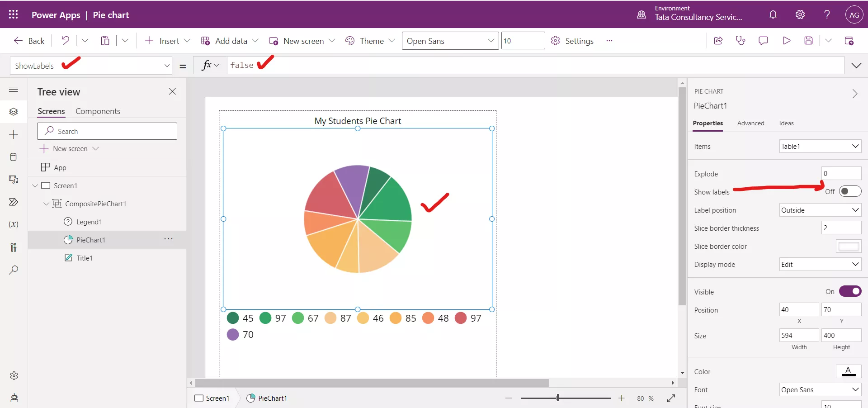Image resolution: width=868 pixels, height=408 pixels.
Task: Open the Power Automate sidebar icon
Action: pyautogui.click(x=14, y=202)
